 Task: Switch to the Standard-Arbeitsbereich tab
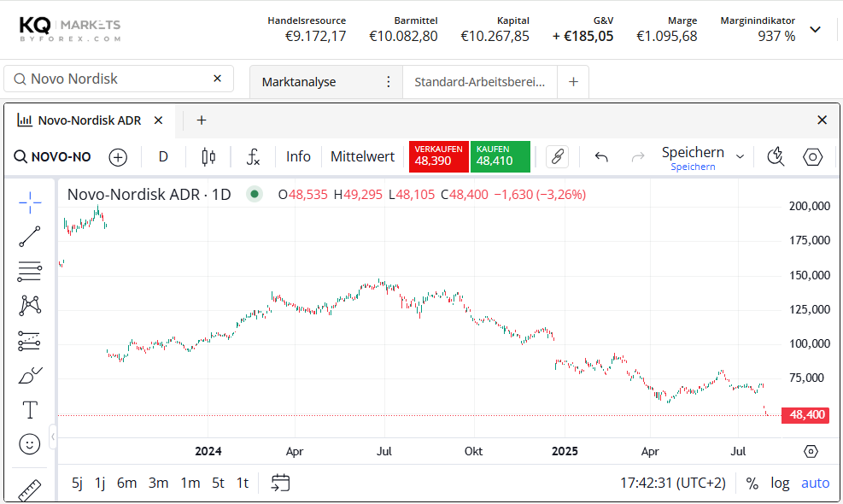pyautogui.click(x=479, y=82)
